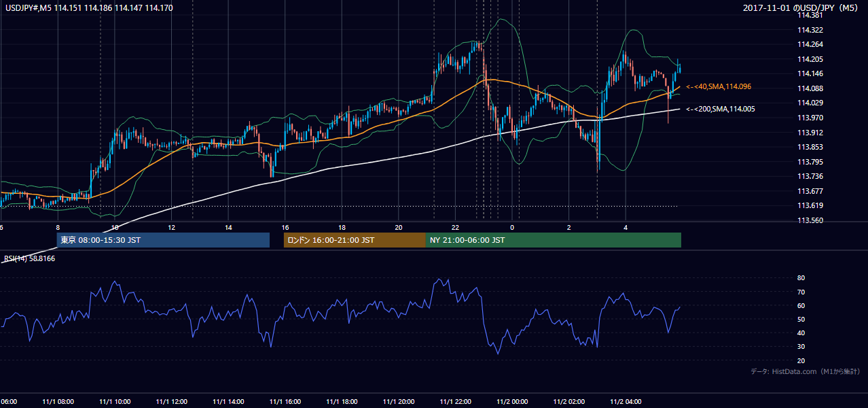Click price axis label 114.322
The image size is (868, 408).
coord(810,30)
